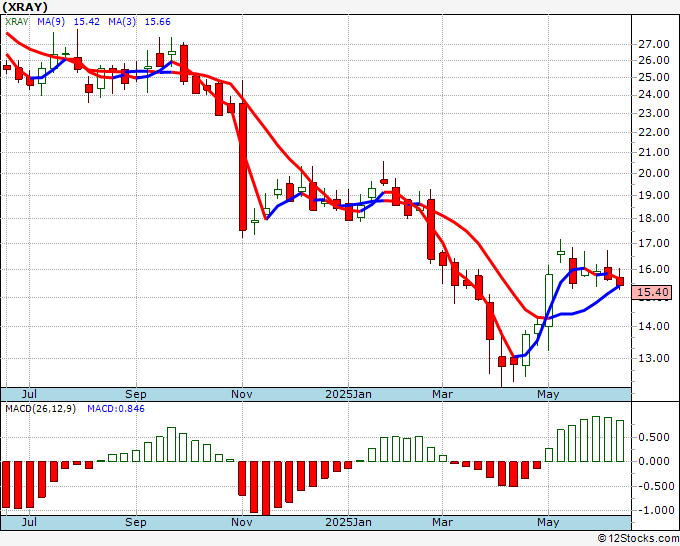Click the 17.00 price axis label
Image resolution: width=680 pixels, height=546 pixels.
654,243
